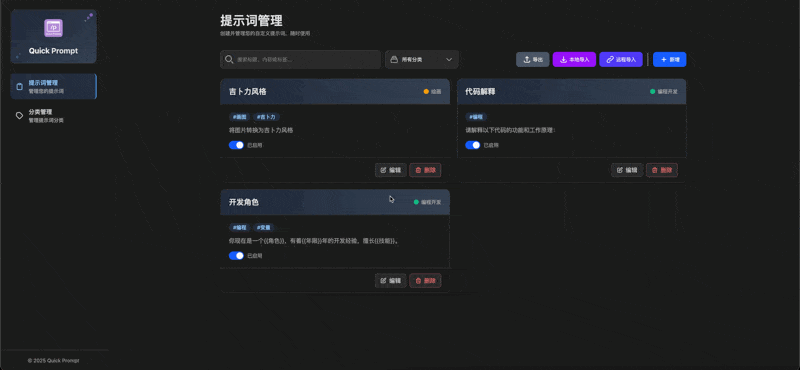800x370 pixels.
Task: Toggle the 已启用 switch on 开发角色 card
Action: coord(236,256)
